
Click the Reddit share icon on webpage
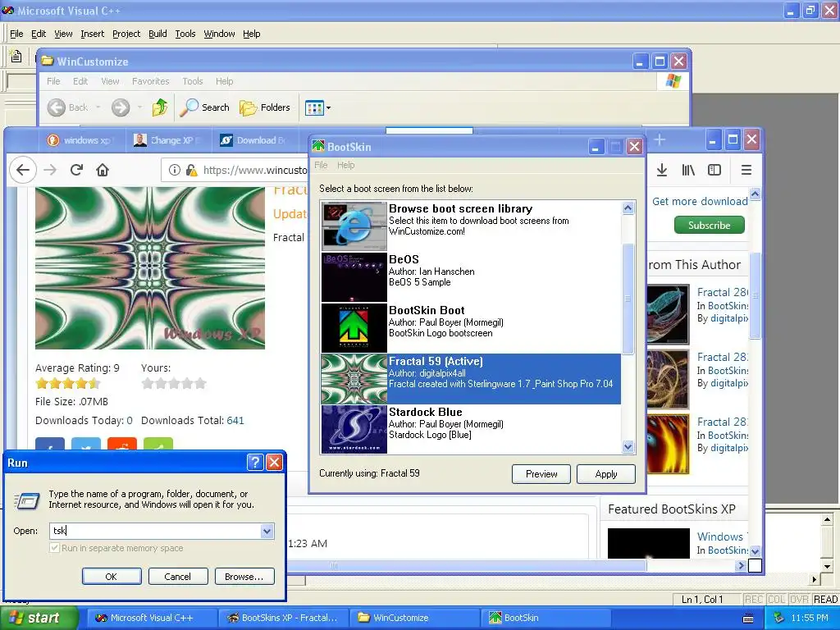tap(122, 444)
